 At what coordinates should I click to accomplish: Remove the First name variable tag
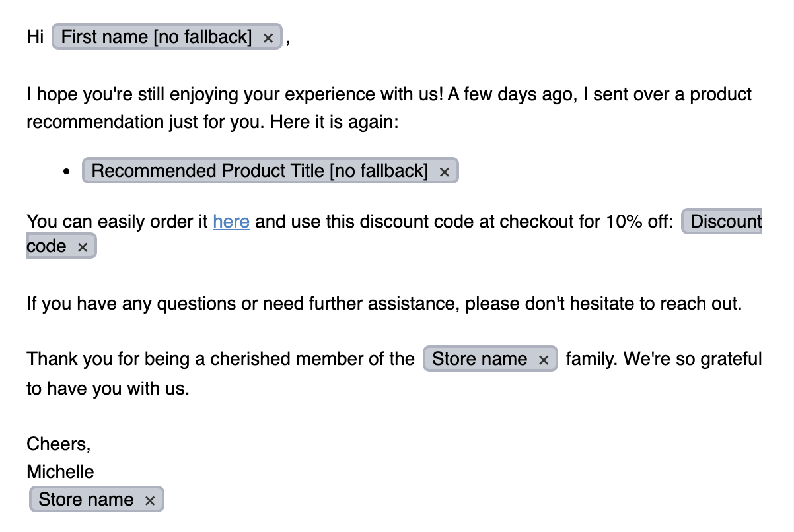click(268, 38)
